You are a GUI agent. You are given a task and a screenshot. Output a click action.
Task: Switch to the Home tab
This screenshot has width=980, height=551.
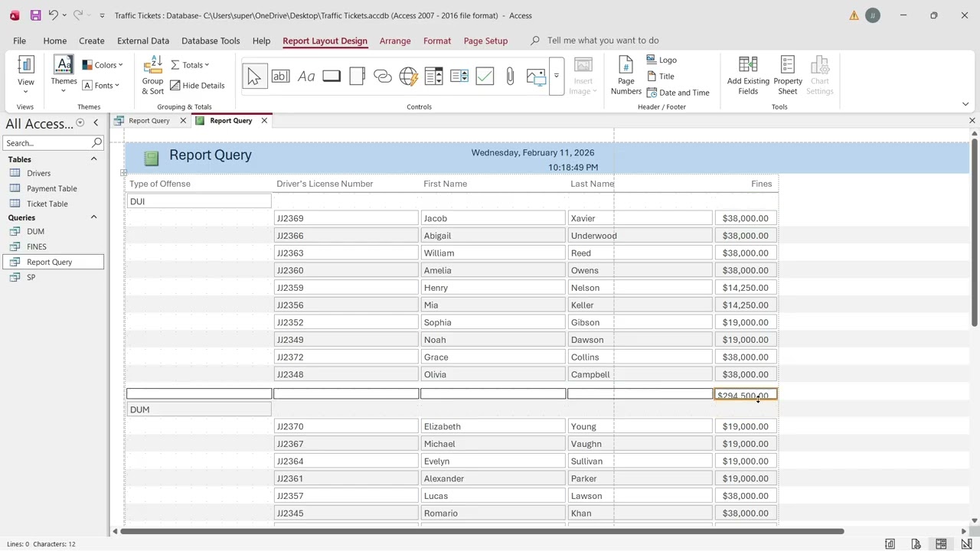[x=54, y=41]
